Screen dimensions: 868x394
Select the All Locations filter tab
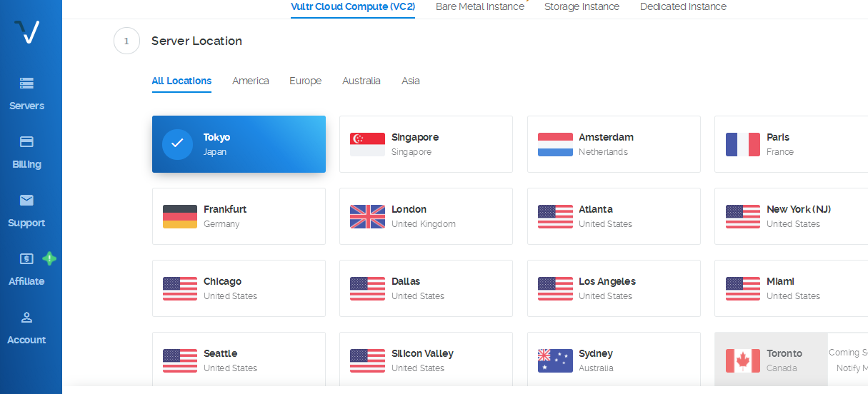[181, 81]
